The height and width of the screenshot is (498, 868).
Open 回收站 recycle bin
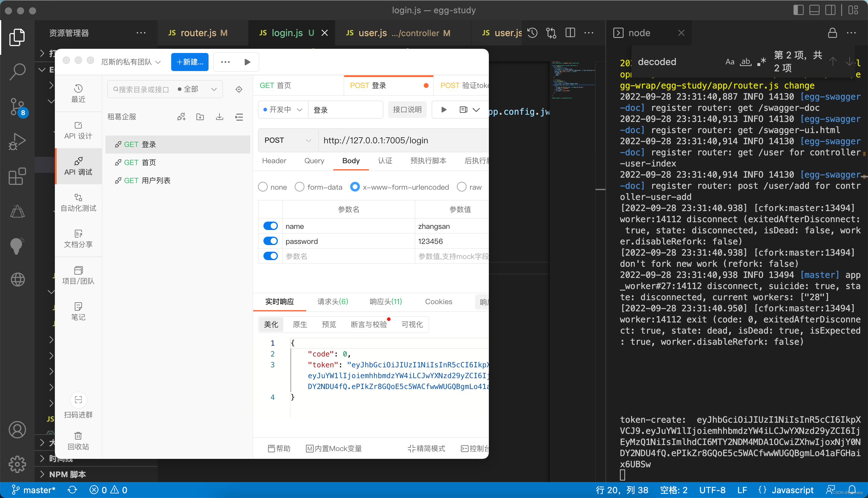coord(78,441)
